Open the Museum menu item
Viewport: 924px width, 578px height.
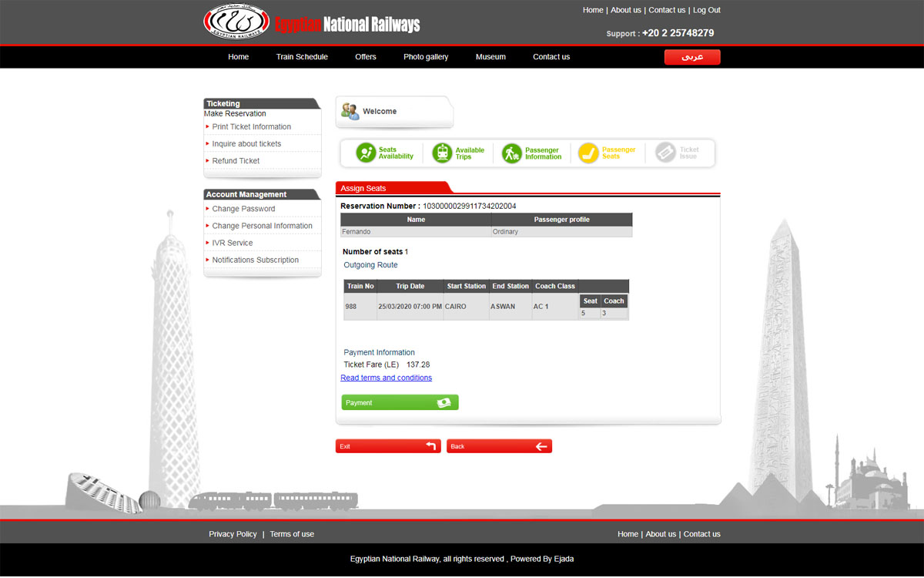pos(490,57)
